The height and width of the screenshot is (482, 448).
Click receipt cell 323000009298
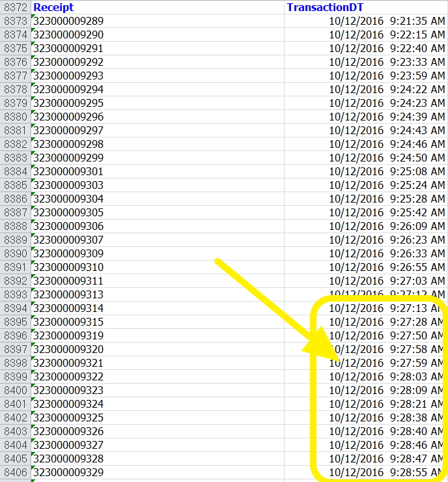coord(158,144)
